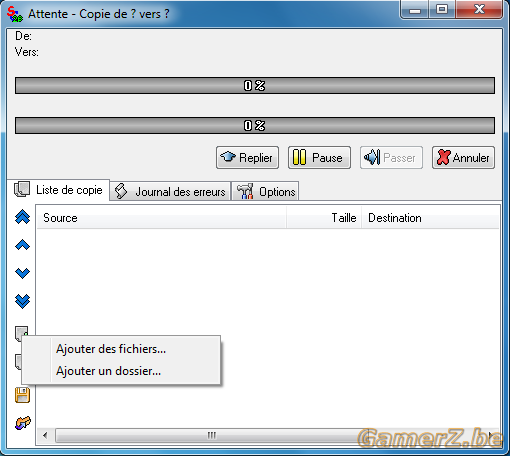Click the add files icon in sidebar

tap(21, 332)
